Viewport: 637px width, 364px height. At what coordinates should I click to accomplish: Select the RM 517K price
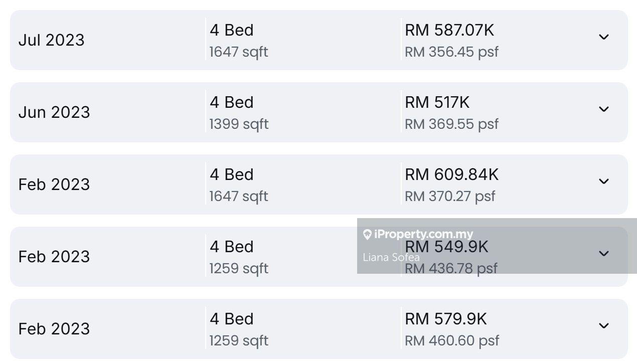pos(437,102)
